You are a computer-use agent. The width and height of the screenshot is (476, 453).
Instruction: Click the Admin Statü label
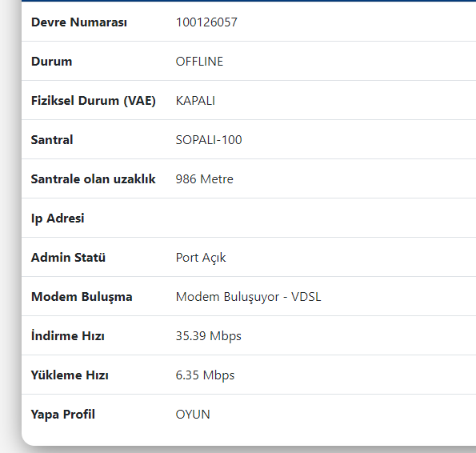[68, 257]
